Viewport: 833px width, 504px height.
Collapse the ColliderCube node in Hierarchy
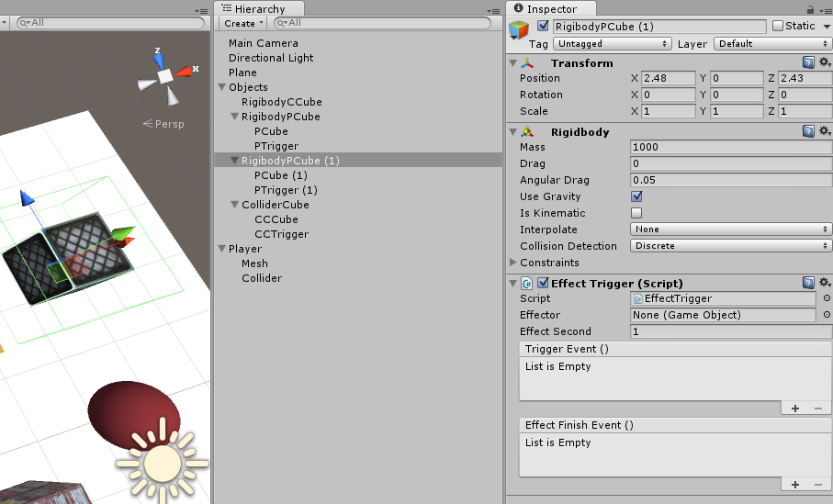tap(234, 205)
